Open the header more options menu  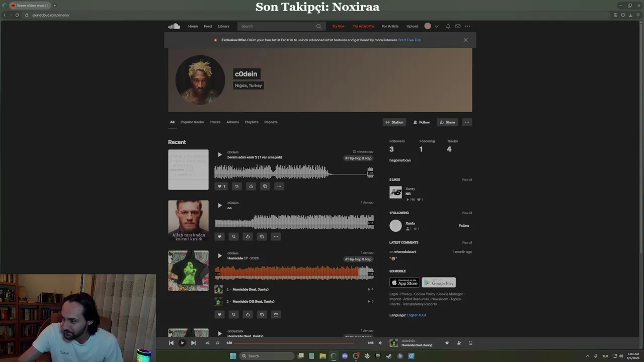(x=467, y=26)
